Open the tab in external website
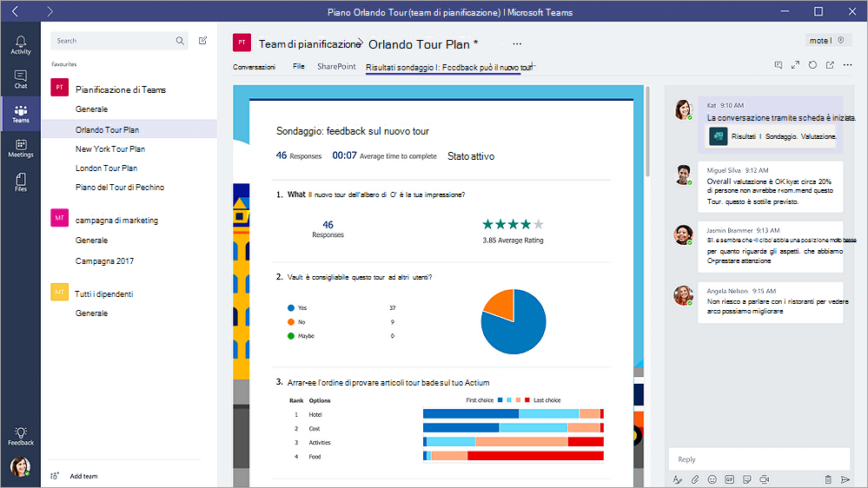This screenshot has height=488, width=868. click(830, 65)
